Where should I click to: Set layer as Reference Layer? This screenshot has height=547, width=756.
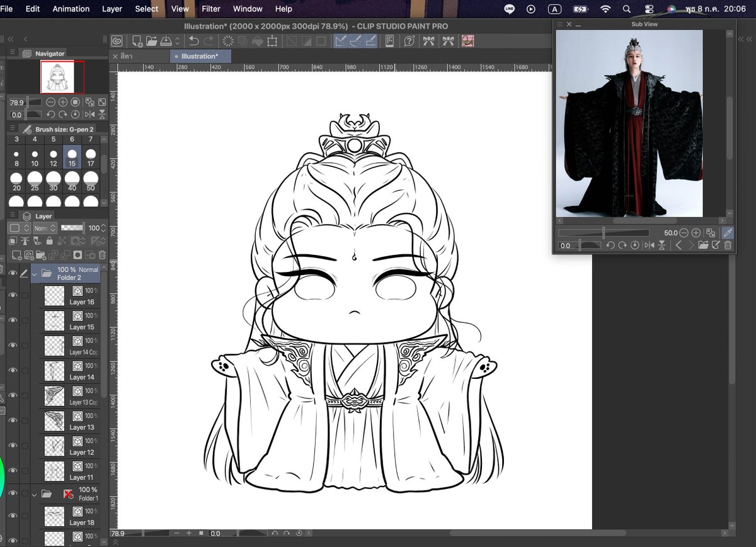click(x=25, y=241)
